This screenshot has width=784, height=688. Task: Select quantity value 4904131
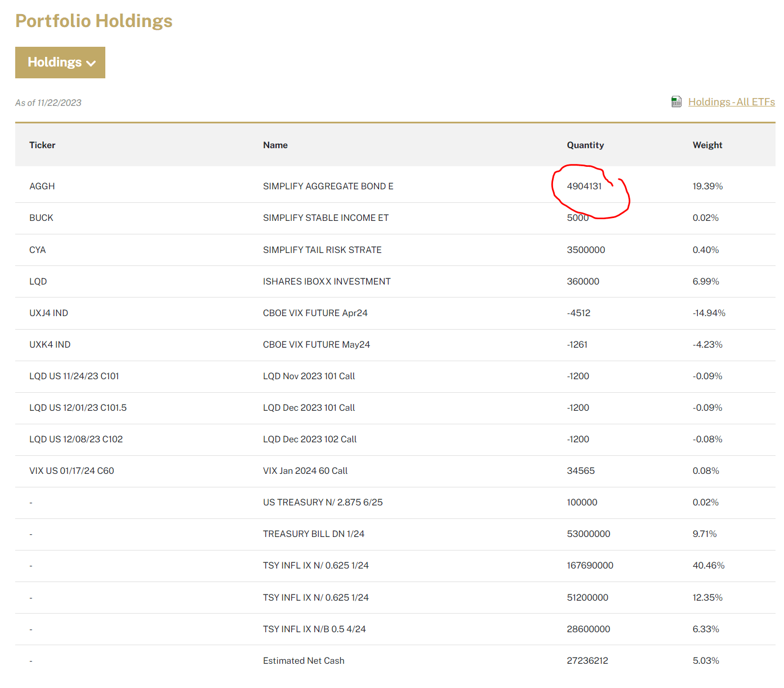[585, 186]
